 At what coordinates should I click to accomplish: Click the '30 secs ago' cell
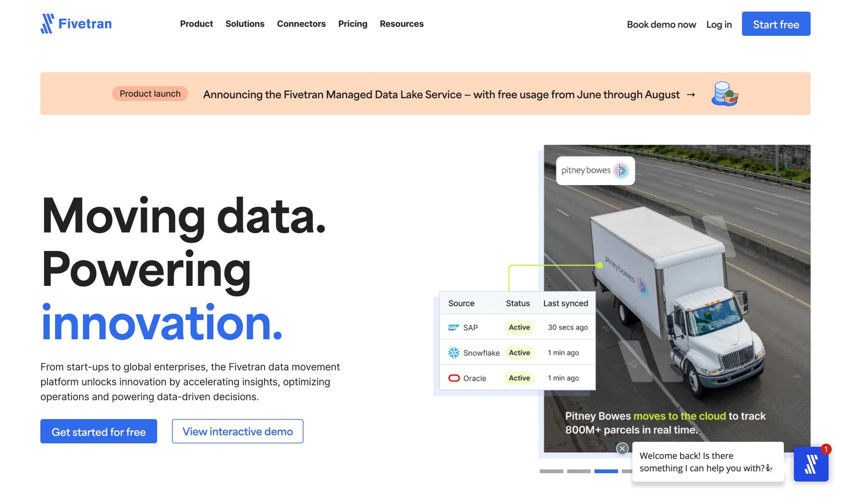[x=568, y=328]
